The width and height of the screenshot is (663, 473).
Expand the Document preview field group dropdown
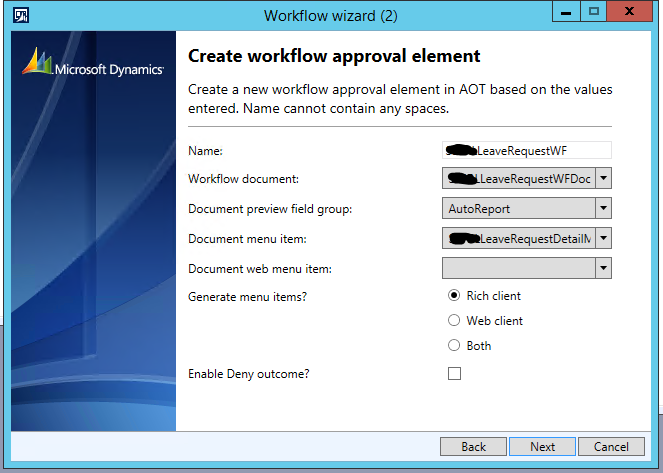(x=603, y=208)
